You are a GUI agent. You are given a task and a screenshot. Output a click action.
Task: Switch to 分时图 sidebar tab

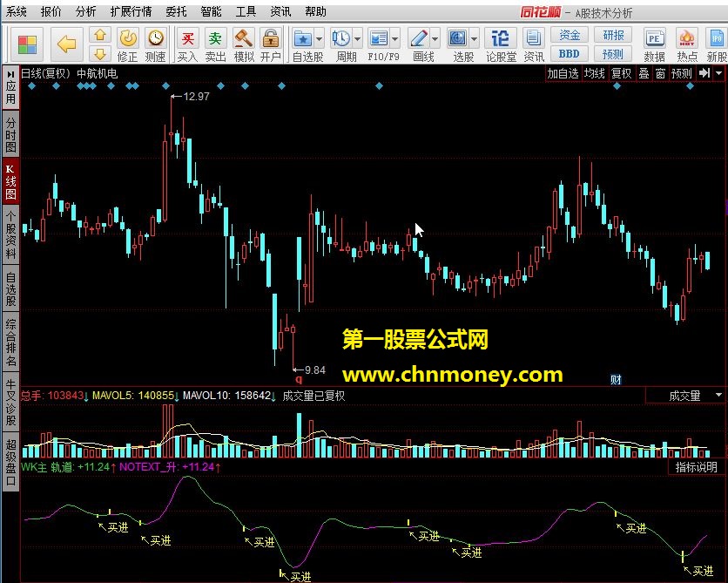(x=10, y=135)
